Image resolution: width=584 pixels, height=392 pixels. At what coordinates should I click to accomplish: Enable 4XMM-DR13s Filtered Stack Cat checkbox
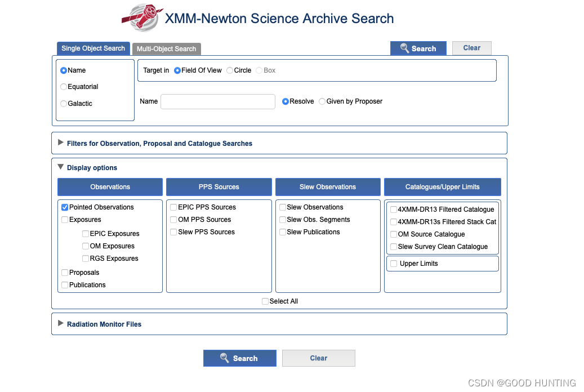394,222
